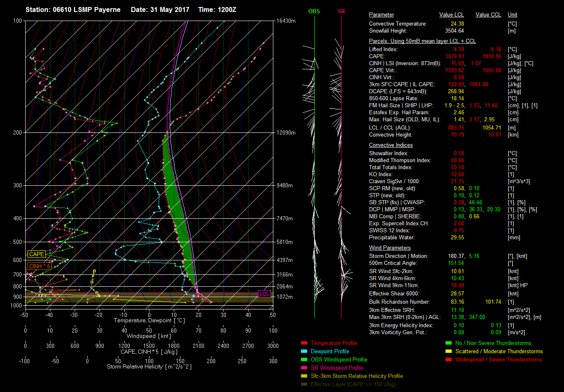Click the green No / Non Severe Thunderstorms swatch
The width and height of the screenshot is (564, 392).
pyautogui.click(x=448, y=343)
